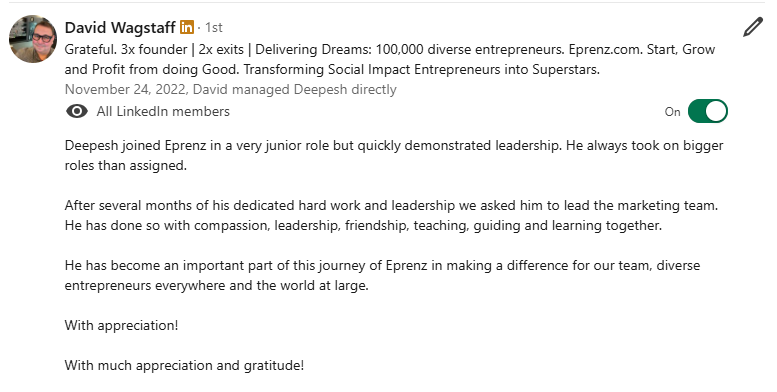Click the closing line "With much appreciation and gratitude!"

pyautogui.click(x=184, y=366)
